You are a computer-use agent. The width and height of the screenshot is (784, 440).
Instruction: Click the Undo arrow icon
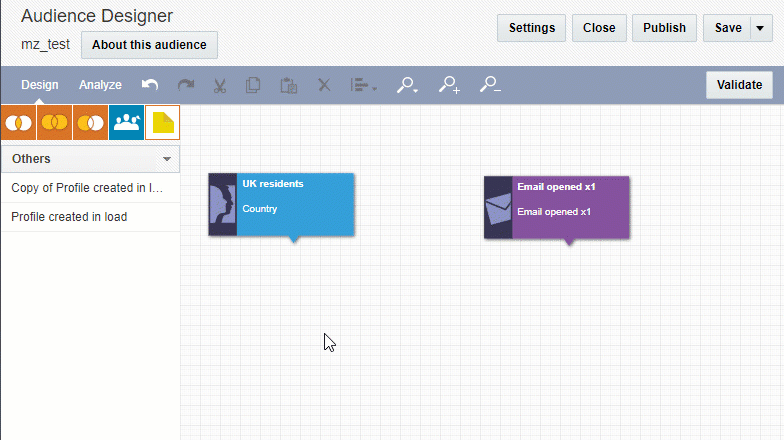(x=150, y=84)
